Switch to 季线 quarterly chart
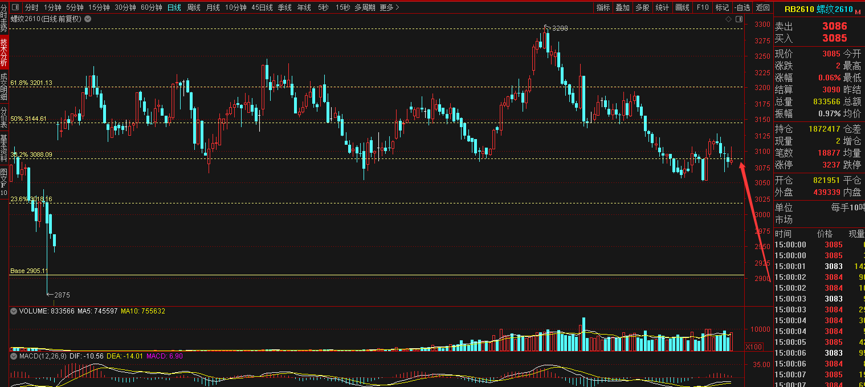 tap(285, 8)
